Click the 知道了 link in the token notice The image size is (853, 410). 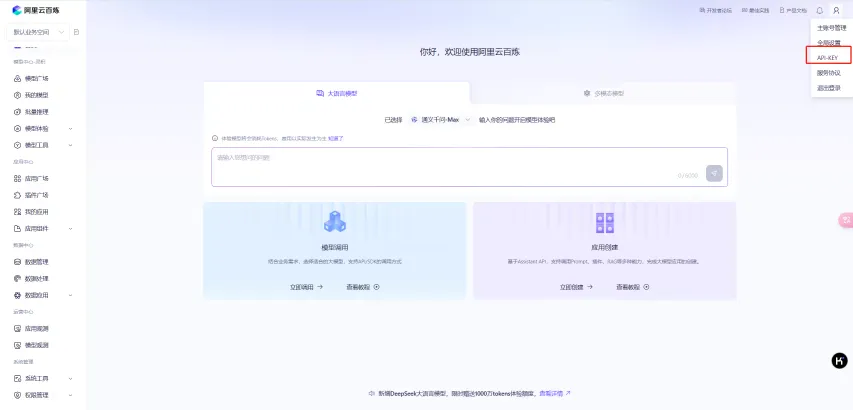[336, 139]
